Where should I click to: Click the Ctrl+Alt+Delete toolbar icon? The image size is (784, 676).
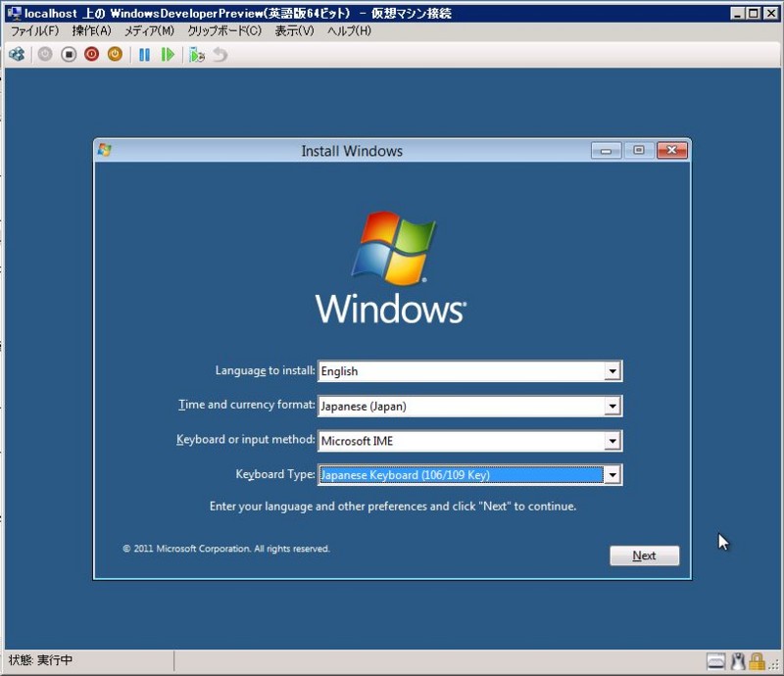17,54
